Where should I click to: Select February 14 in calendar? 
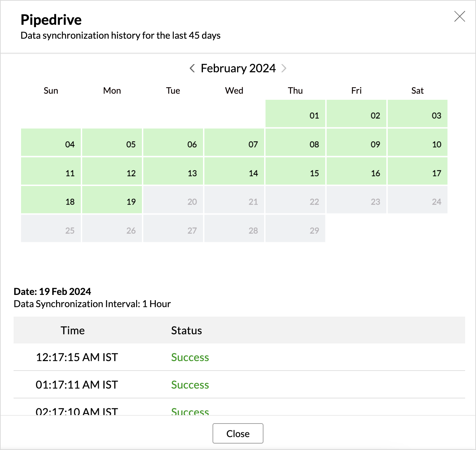234,171
